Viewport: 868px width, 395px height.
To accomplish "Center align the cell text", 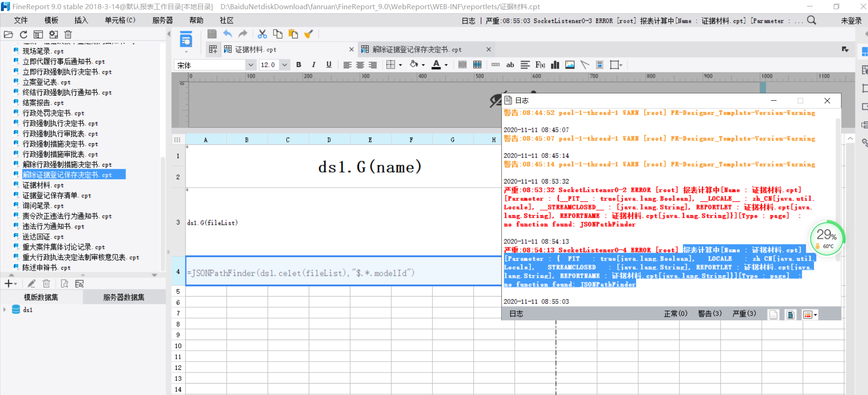I will 360,65.
